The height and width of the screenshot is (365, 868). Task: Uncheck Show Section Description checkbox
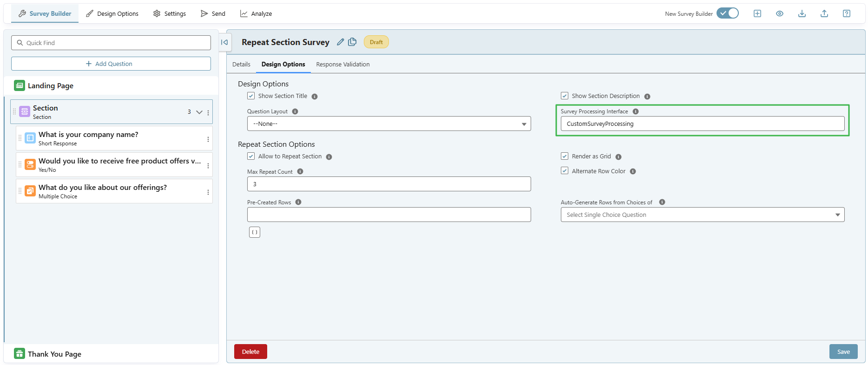pos(565,96)
